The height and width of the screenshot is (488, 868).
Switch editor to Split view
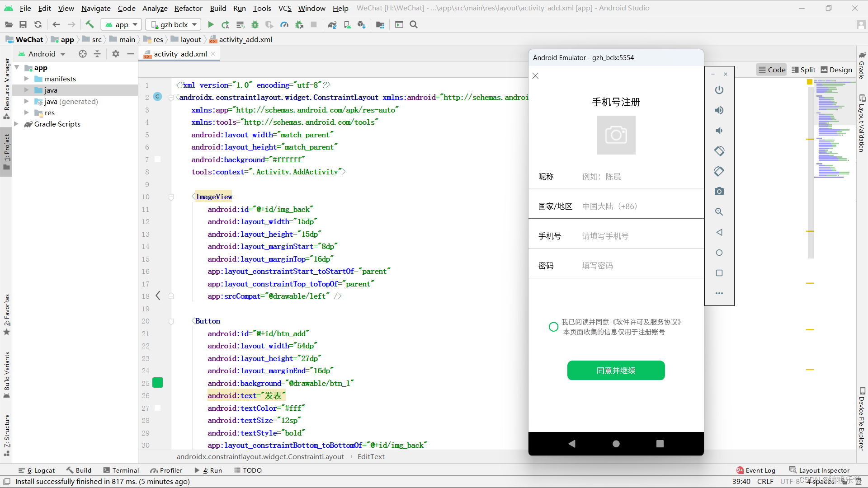click(x=803, y=70)
